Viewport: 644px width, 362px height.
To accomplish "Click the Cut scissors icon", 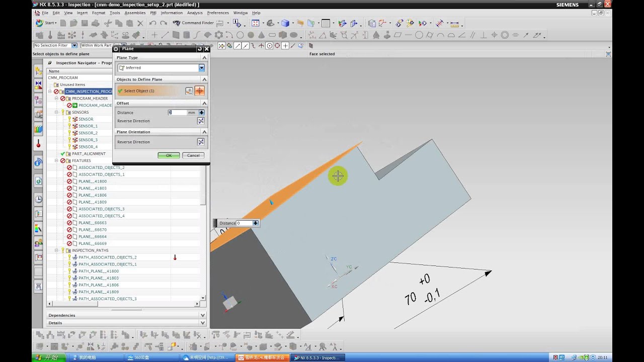I will pos(107,23).
